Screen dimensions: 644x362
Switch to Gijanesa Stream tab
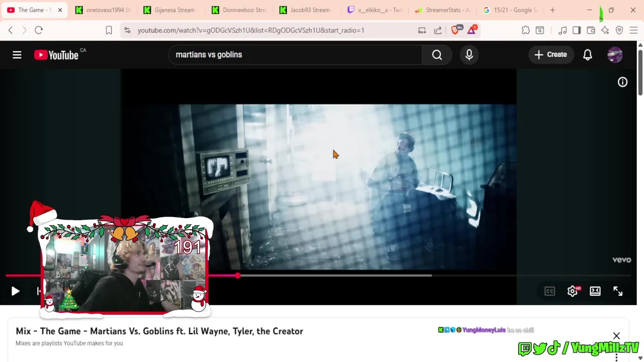coord(171,10)
